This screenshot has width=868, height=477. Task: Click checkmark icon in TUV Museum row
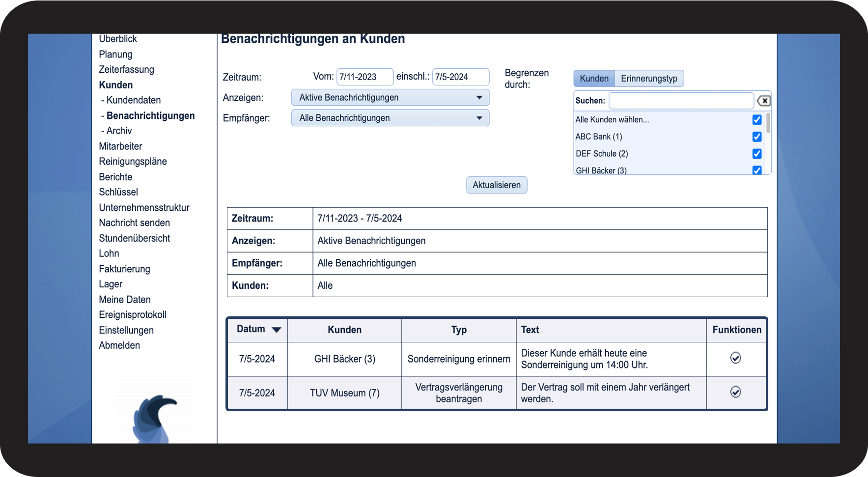coord(735,392)
